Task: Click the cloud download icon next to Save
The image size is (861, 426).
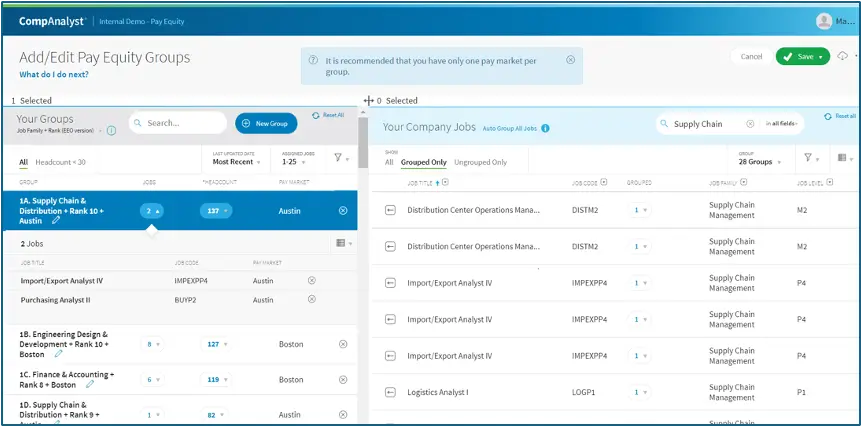Action: click(x=842, y=56)
